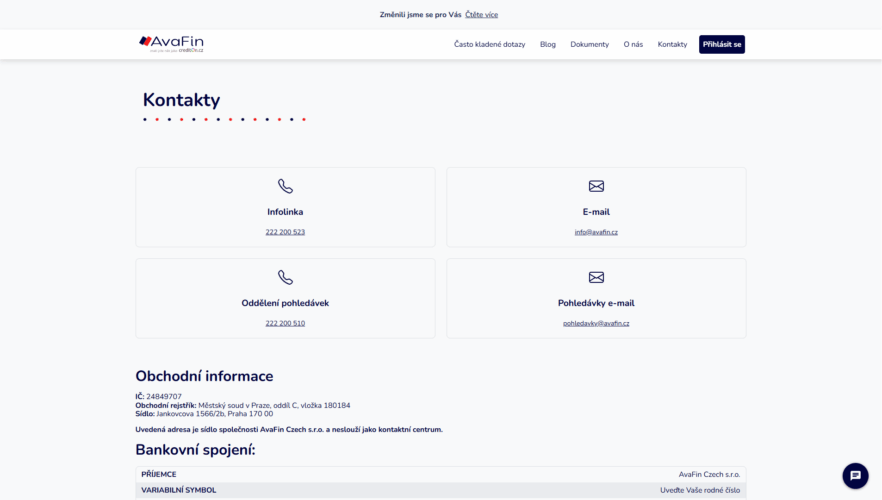Open the O nás page
This screenshot has height=500, width=882.
coord(633,44)
